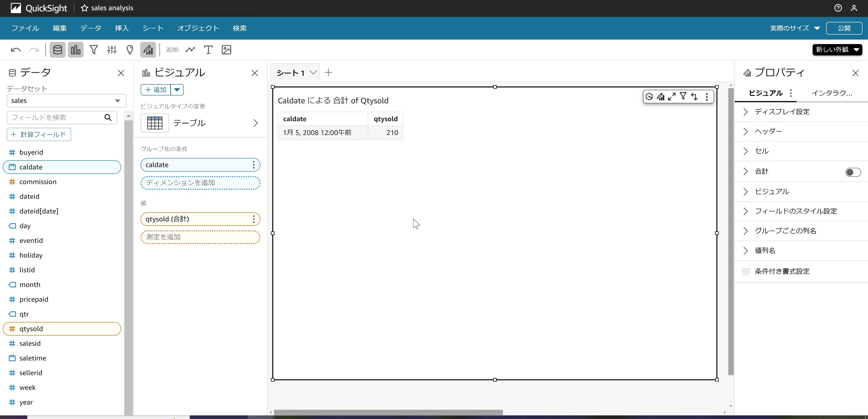This screenshot has height=419, width=868.
Task: Maximize the visual with the expand arrows icon
Action: (x=672, y=97)
